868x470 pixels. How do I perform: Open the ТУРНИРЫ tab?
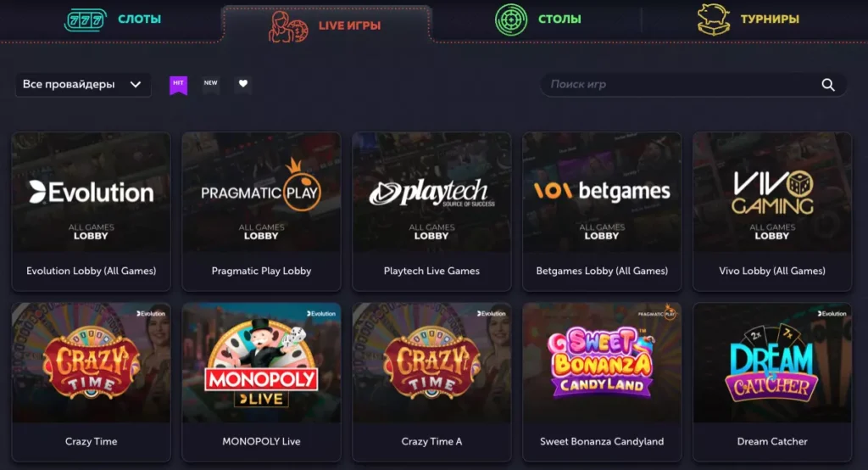pos(770,19)
